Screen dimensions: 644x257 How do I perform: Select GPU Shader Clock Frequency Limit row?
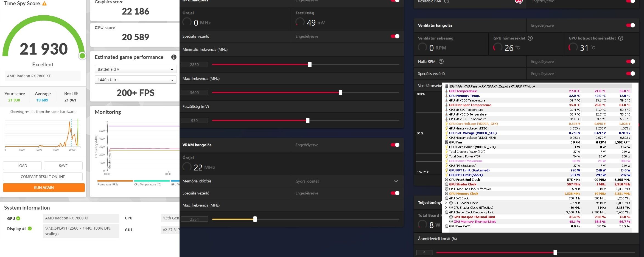click(538, 212)
